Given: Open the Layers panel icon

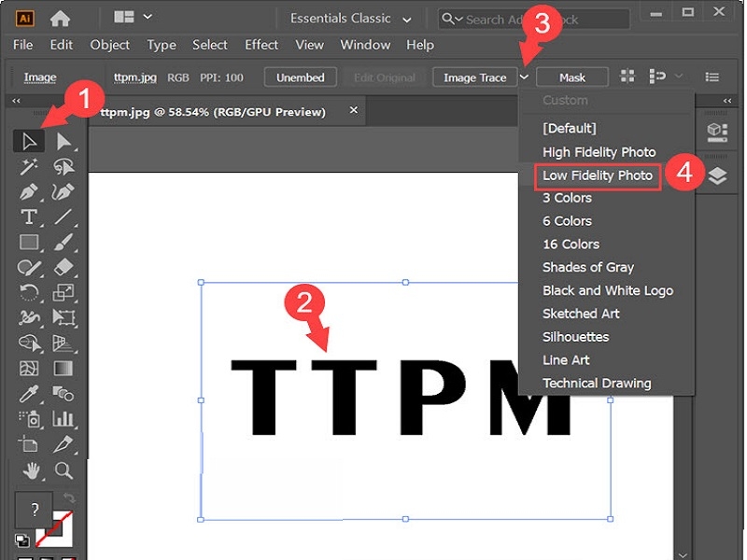Looking at the screenshot, I should coord(717,176).
